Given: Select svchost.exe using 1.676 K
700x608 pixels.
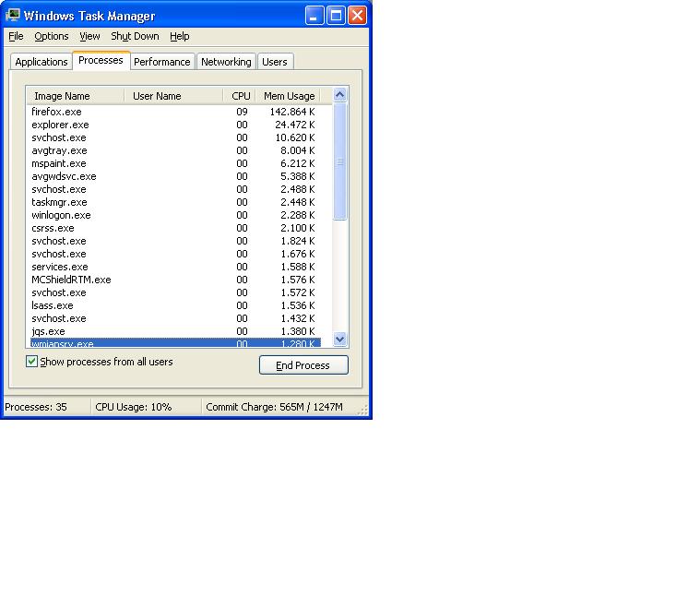Looking at the screenshot, I should 175,255.
